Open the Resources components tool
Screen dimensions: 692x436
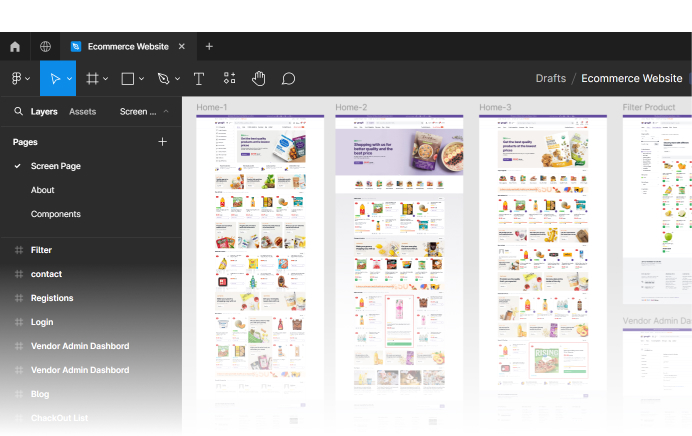coord(229,79)
